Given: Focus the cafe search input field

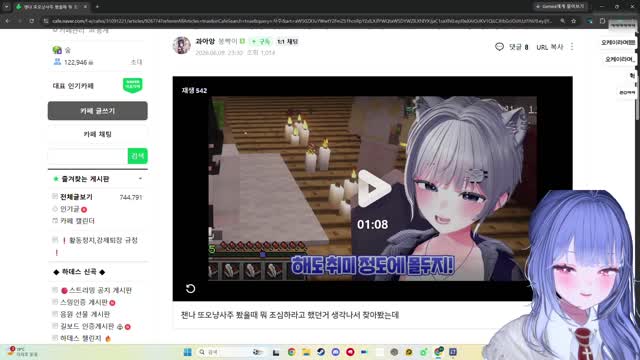Looking at the screenshot, I should tap(88, 156).
